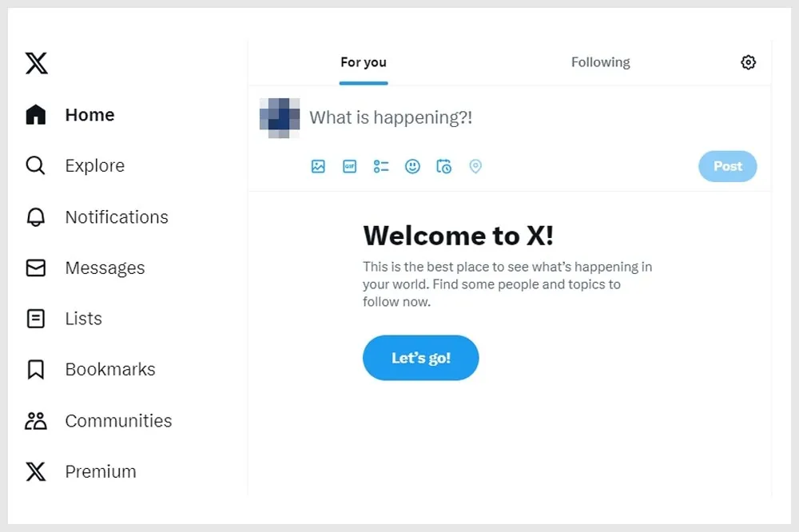
Task: Click the Notifications bell icon
Action: tap(36, 217)
